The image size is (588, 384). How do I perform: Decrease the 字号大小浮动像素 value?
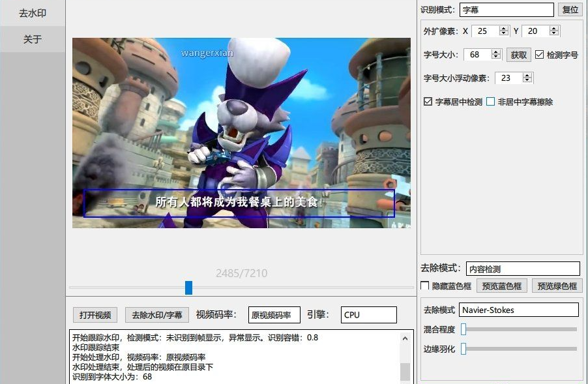(x=527, y=81)
